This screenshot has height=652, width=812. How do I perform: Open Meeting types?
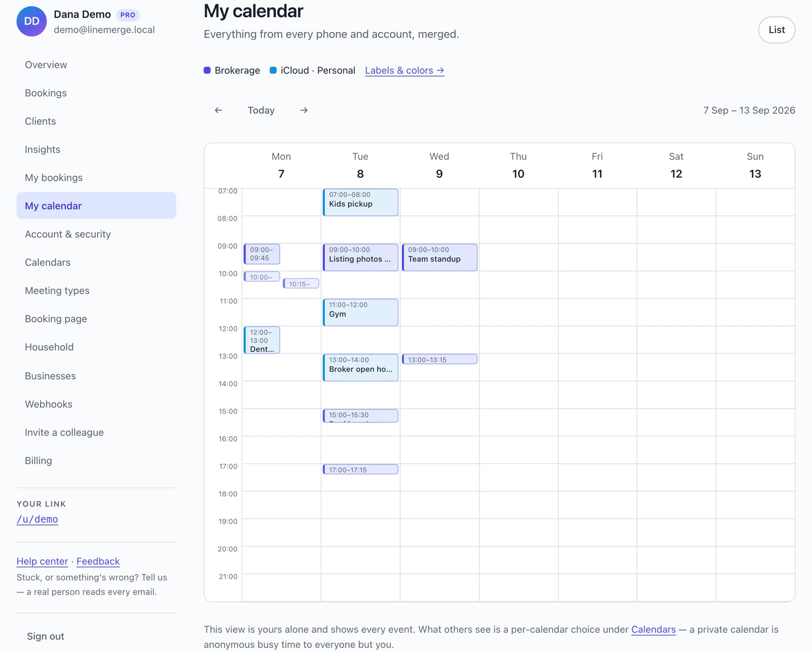point(96,290)
